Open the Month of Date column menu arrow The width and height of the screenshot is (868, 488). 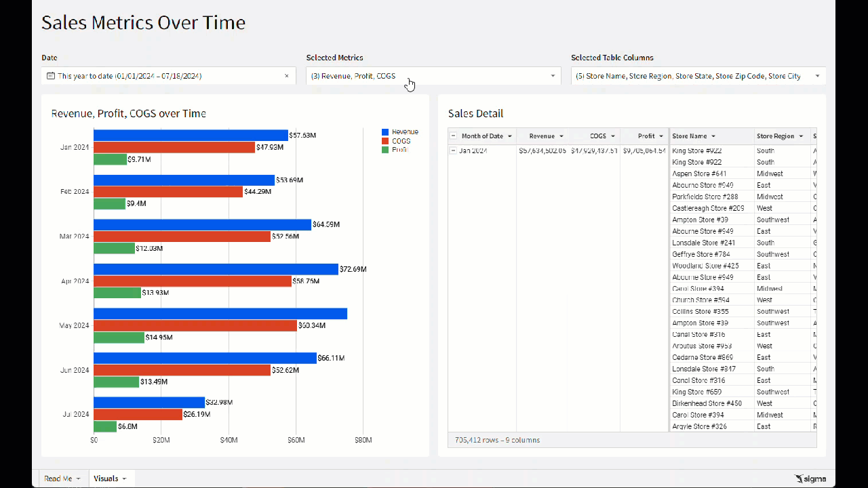510,136
